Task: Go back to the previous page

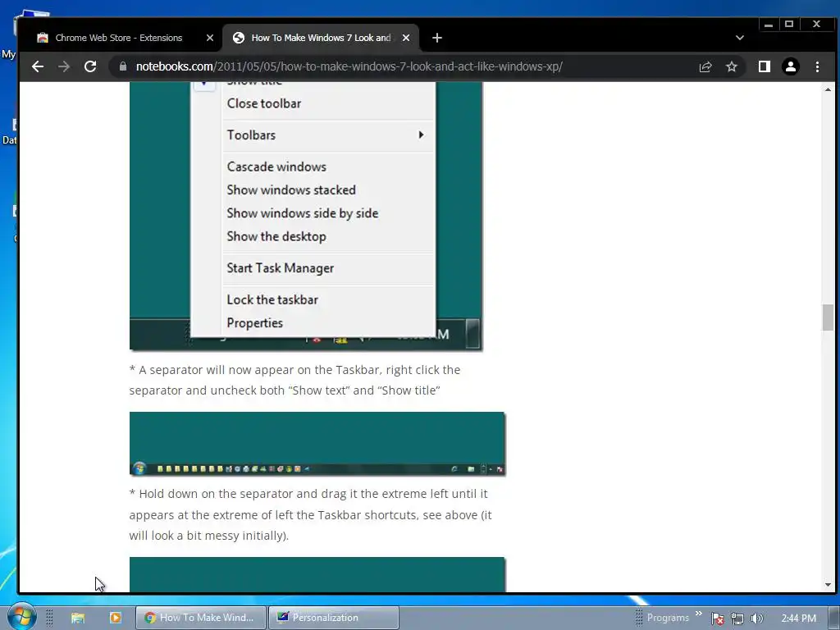Action: [x=38, y=66]
